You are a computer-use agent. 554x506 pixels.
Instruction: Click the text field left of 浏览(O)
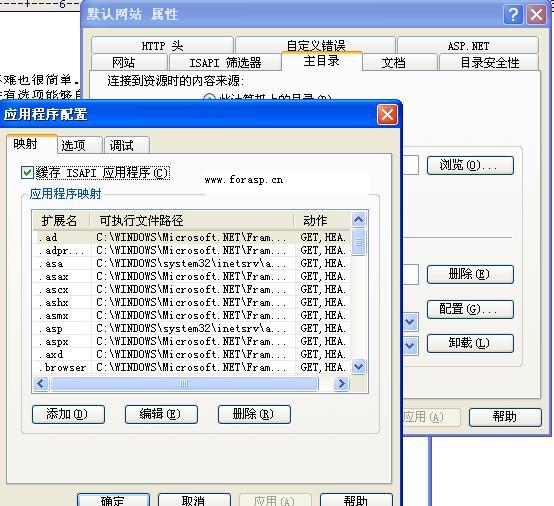pos(411,165)
